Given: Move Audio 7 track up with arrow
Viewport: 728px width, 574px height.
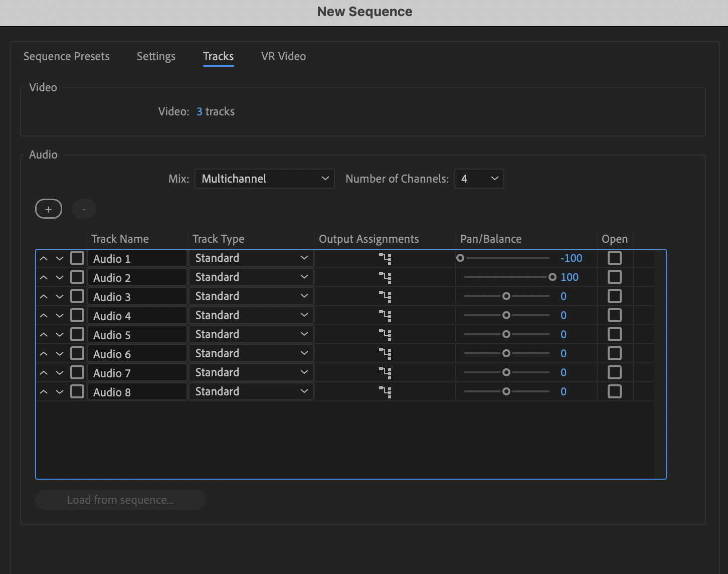Looking at the screenshot, I should (44, 373).
